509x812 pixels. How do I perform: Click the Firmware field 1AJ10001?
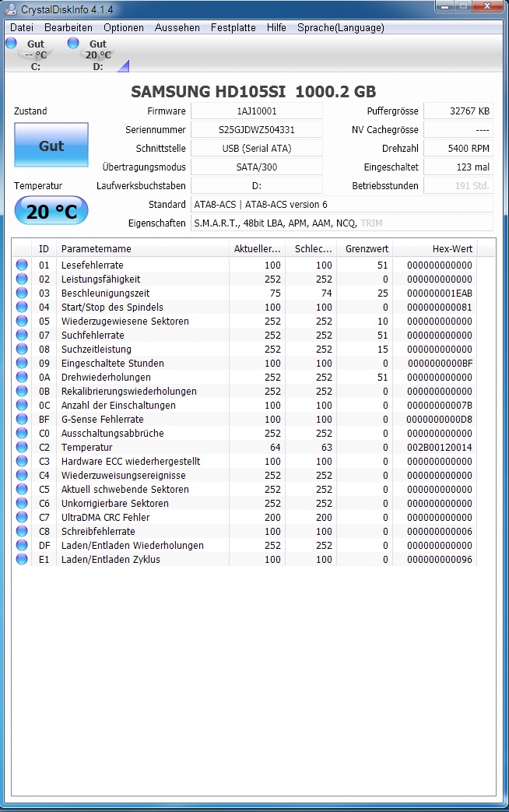(257, 111)
